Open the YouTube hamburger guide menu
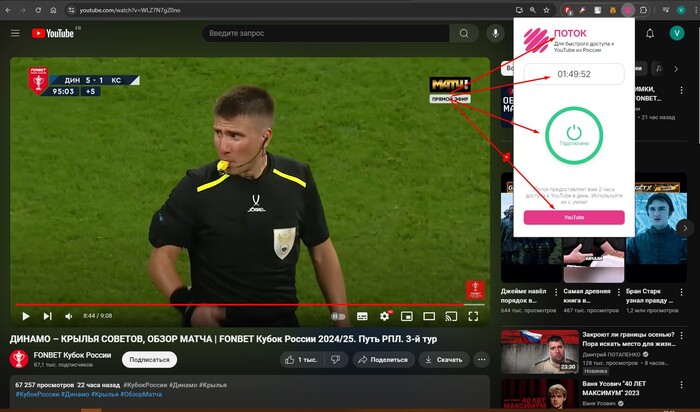The width and height of the screenshot is (700, 412). tap(15, 33)
